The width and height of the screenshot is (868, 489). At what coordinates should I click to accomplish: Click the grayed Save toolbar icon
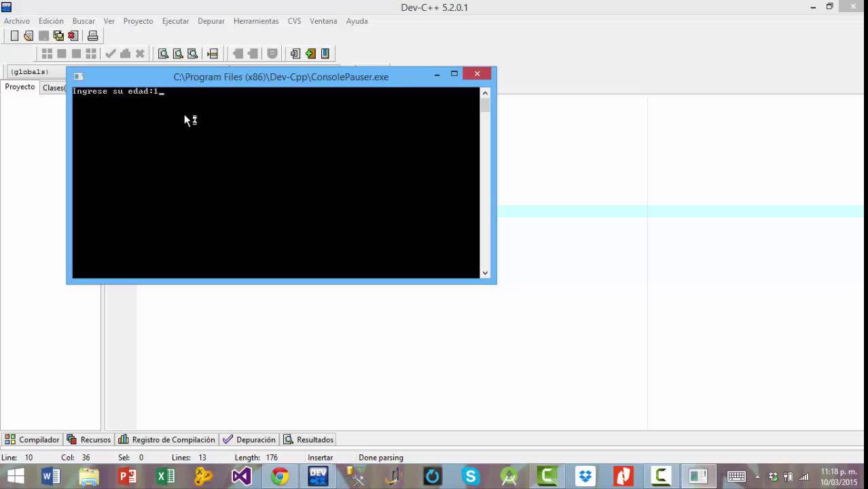(x=43, y=36)
